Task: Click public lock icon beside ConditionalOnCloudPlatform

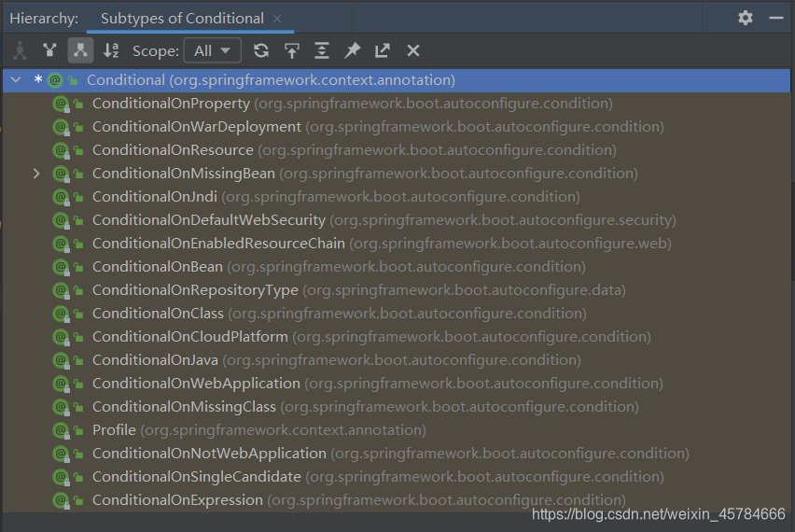Action: click(x=78, y=337)
